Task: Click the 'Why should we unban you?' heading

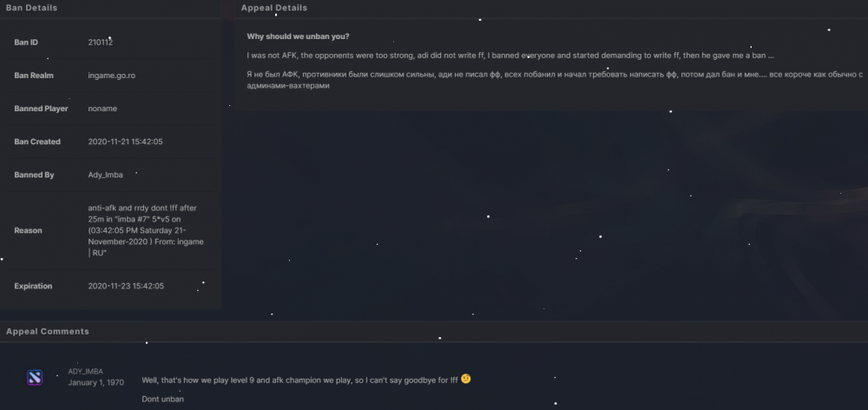Action: [x=298, y=36]
